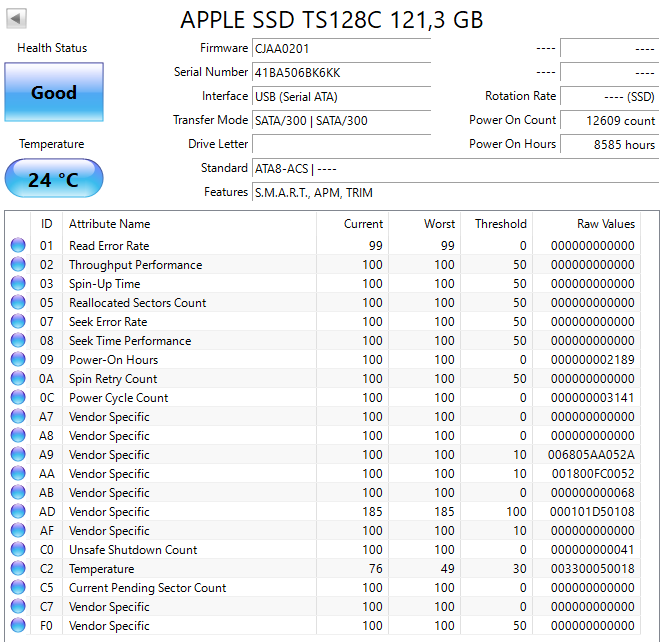Click the 24 °C temperature indicator
Viewport: 666px width, 642px height.
[x=54, y=180]
